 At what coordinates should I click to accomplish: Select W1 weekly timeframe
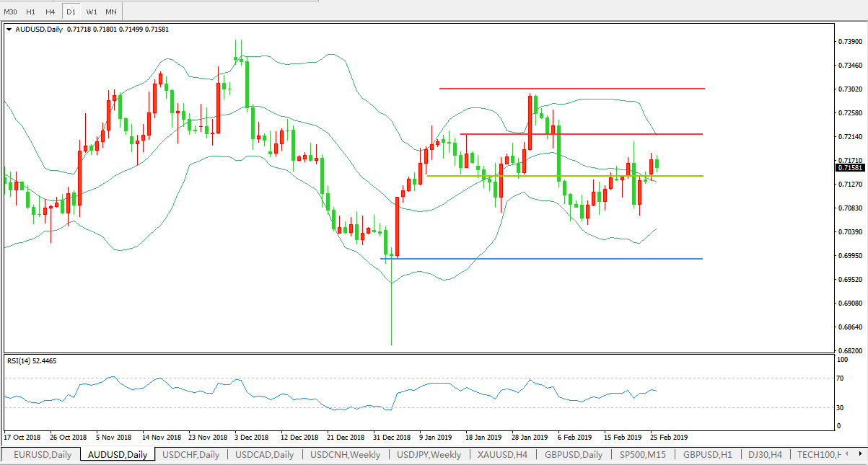click(x=91, y=12)
